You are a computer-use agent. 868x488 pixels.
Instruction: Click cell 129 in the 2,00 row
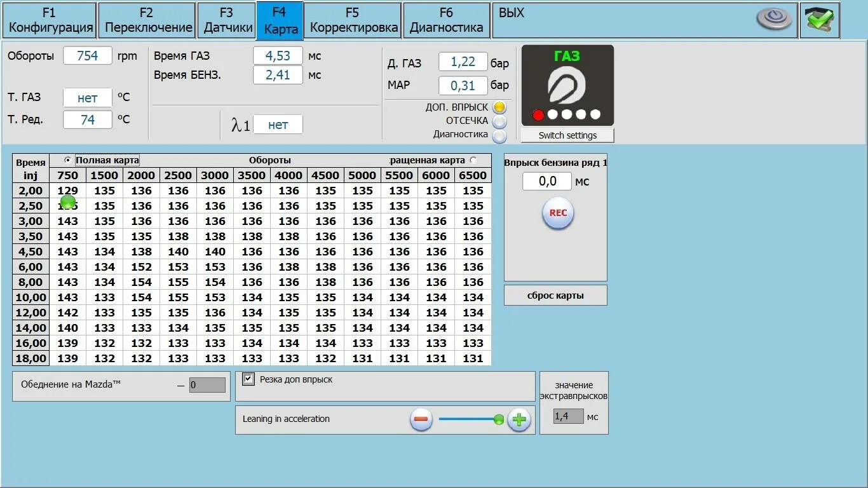point(68,191)
